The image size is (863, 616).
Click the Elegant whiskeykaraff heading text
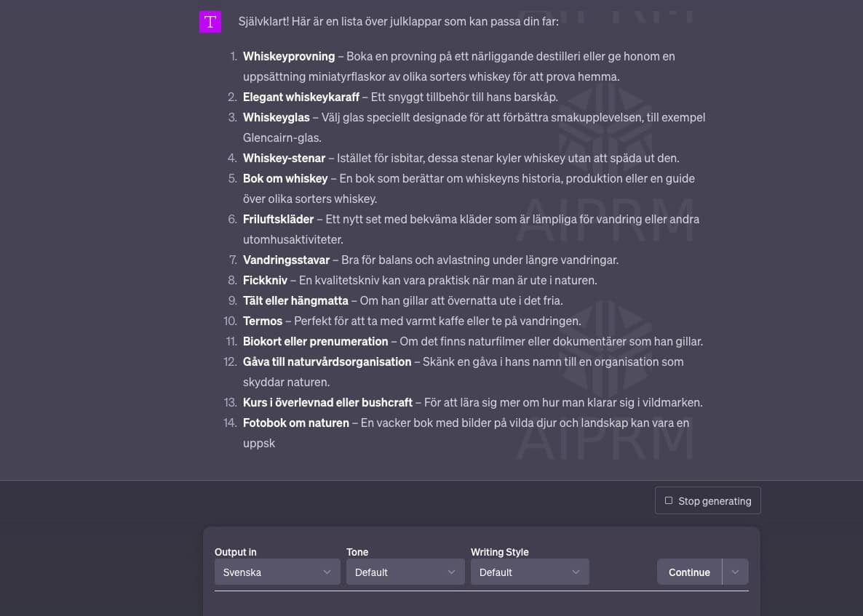[301, 97]
